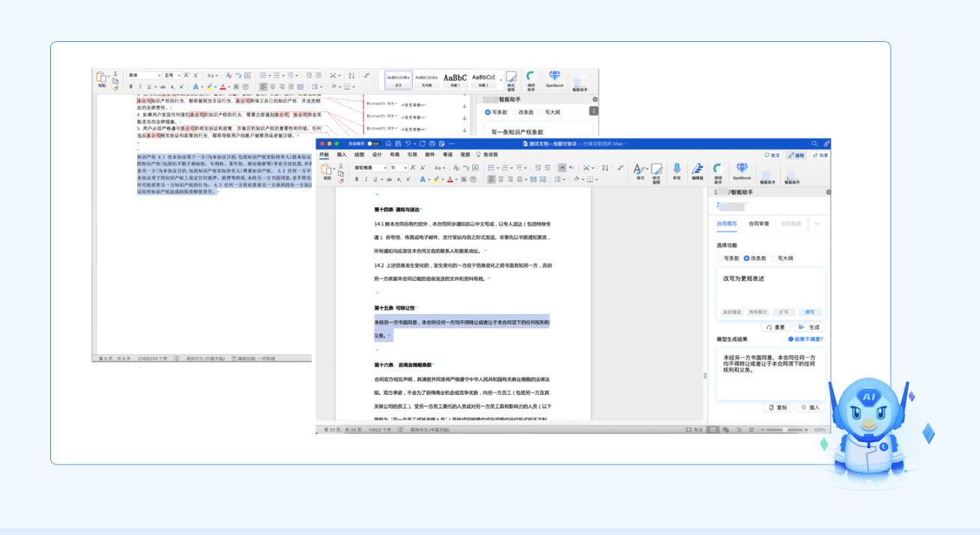The image size is (980, 535).
Task: Choose the 扩写 option chip
Action: tap(784, 312)
